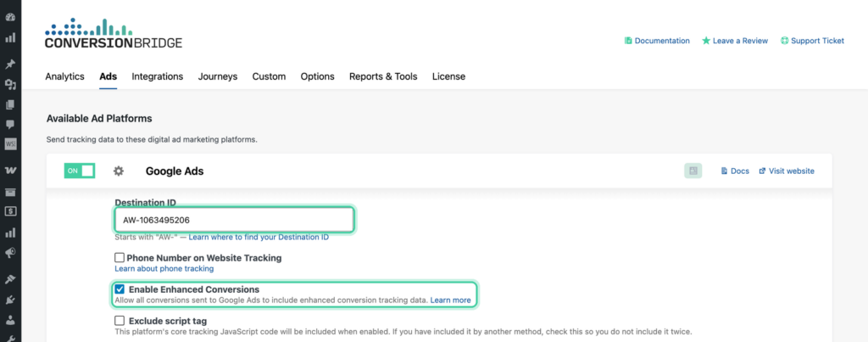Go to the Journeys tab
Image resolution: width=868 pixels, height=342 pixels.
(218, 76)
